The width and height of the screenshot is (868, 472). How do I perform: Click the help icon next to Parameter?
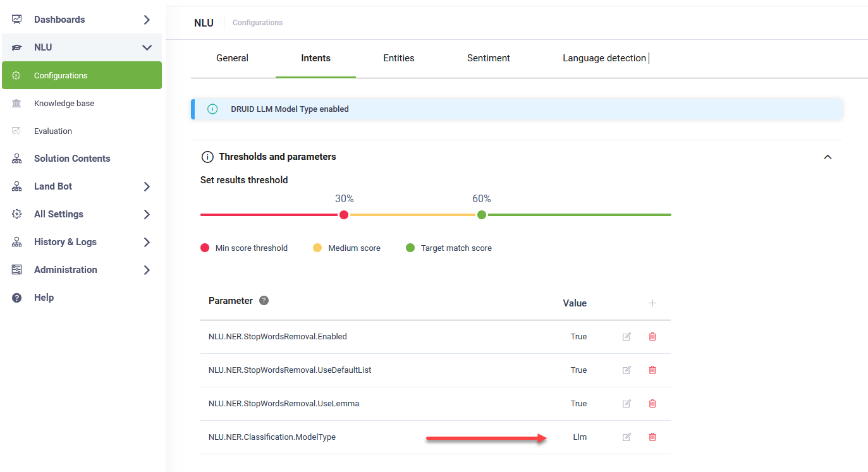[x=264, y=301]
